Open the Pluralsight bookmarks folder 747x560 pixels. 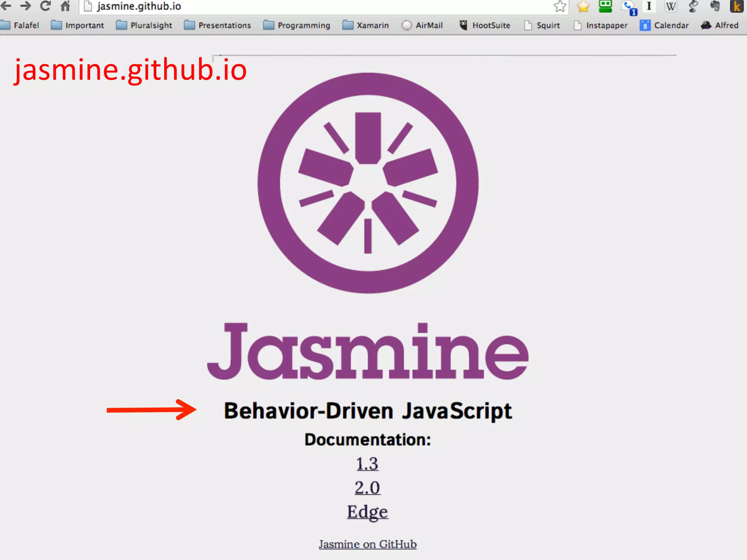[144, 25]
